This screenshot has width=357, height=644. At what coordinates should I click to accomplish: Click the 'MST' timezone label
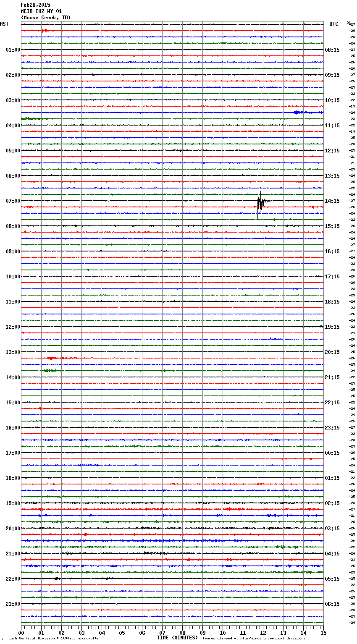click(x=4, y=24)
